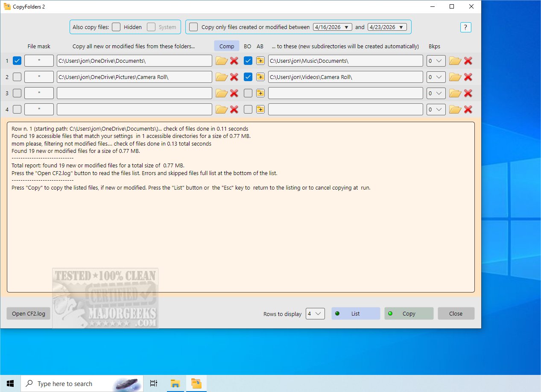541x392 pixels.
Task: Click the AB plus icon in row 1
Action: pyautogui.click(x=260, y=61)
